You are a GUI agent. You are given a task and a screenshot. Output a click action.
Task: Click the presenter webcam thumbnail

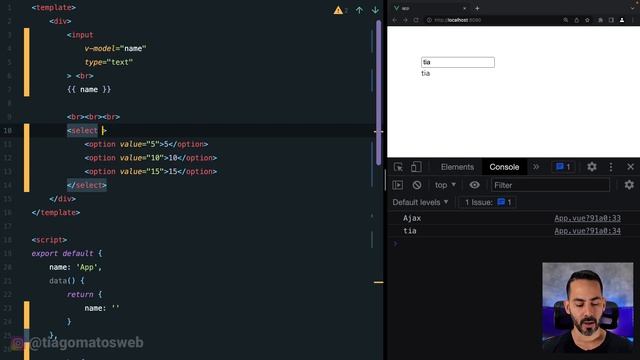[588, 307]
